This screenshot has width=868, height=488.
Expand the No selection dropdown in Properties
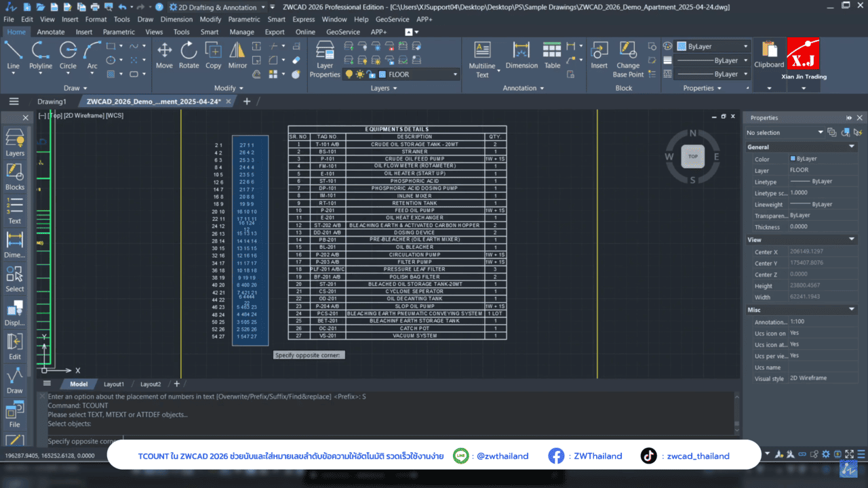820,132
